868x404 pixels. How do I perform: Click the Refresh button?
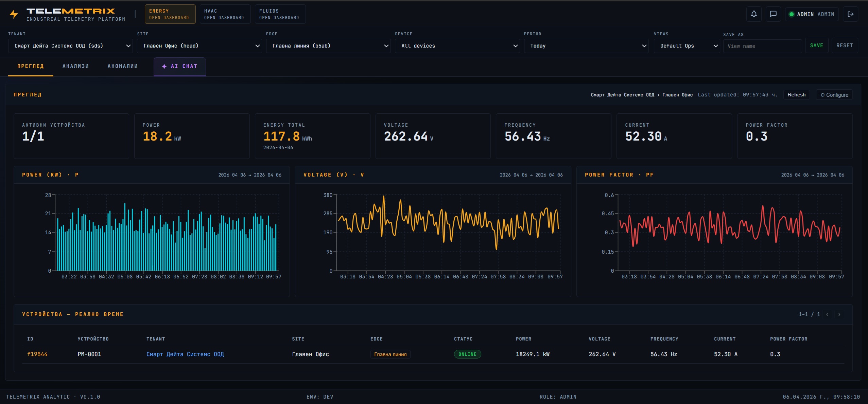point(796,95)
